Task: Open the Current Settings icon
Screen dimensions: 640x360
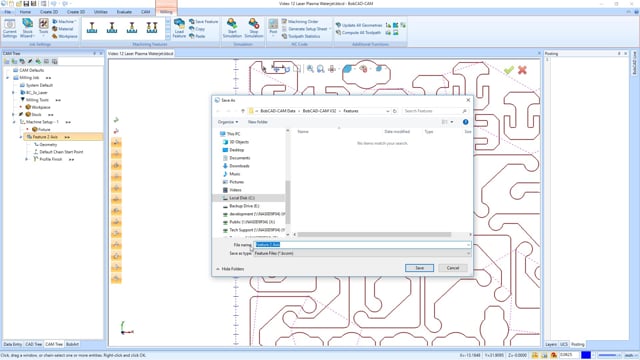Action: (x=10, y=28)
